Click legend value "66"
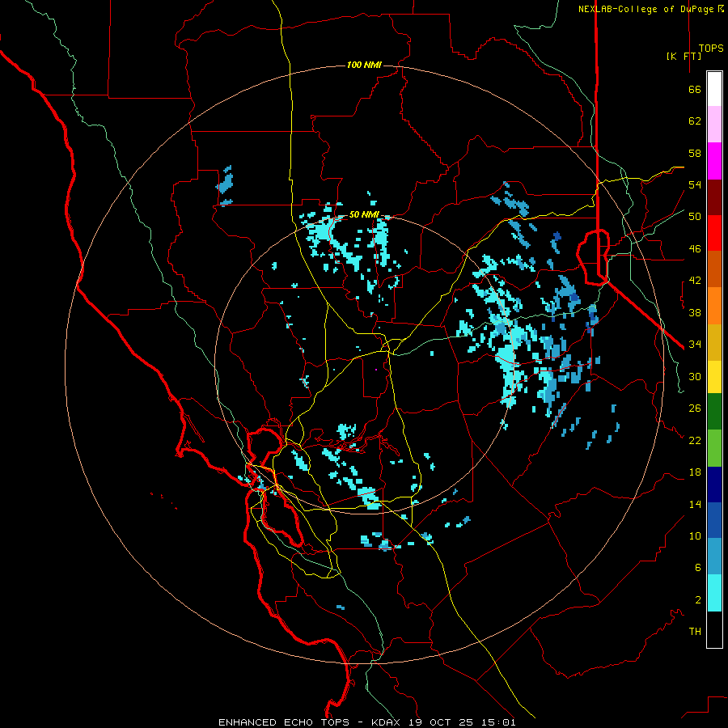Image resolution: width=728 pixels, height=728 pixels. 695,89
